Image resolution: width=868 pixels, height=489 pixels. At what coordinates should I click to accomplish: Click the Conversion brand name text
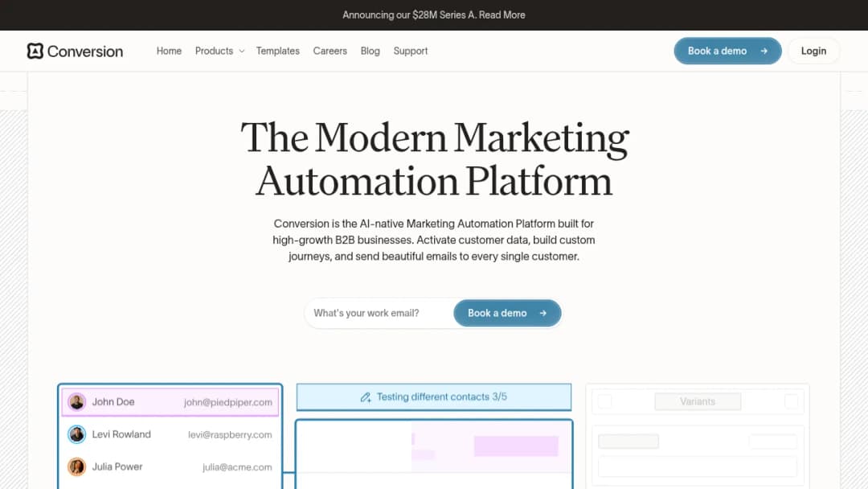tap(85, 51)
